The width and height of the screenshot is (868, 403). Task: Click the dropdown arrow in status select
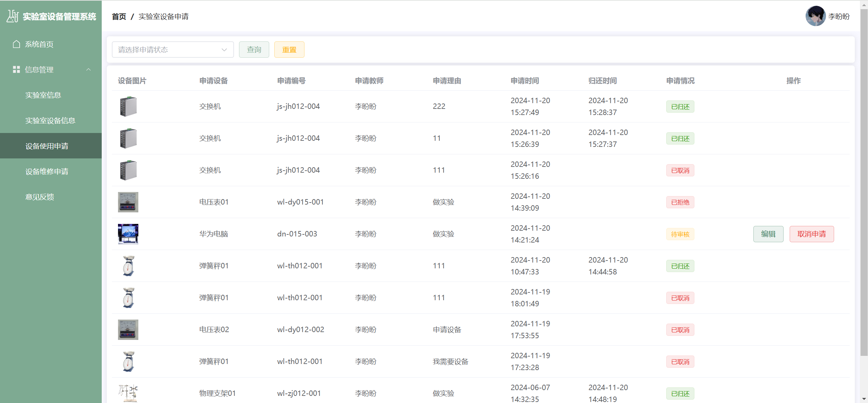[x=224, y=50]
